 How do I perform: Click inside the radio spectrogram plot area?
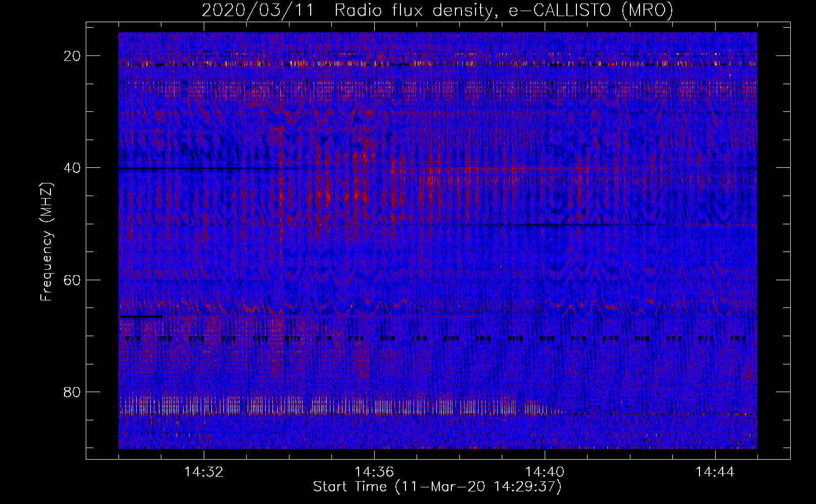click(x=438, y=240)
